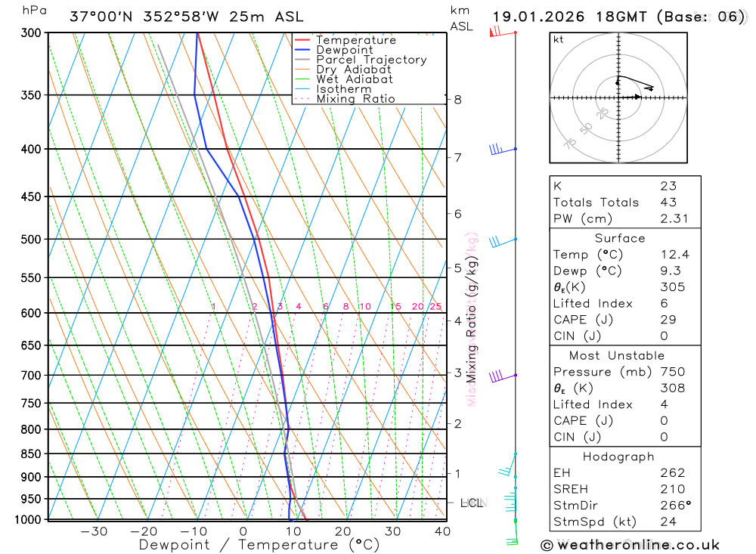Click the K index value '23'

pos(669,186)
